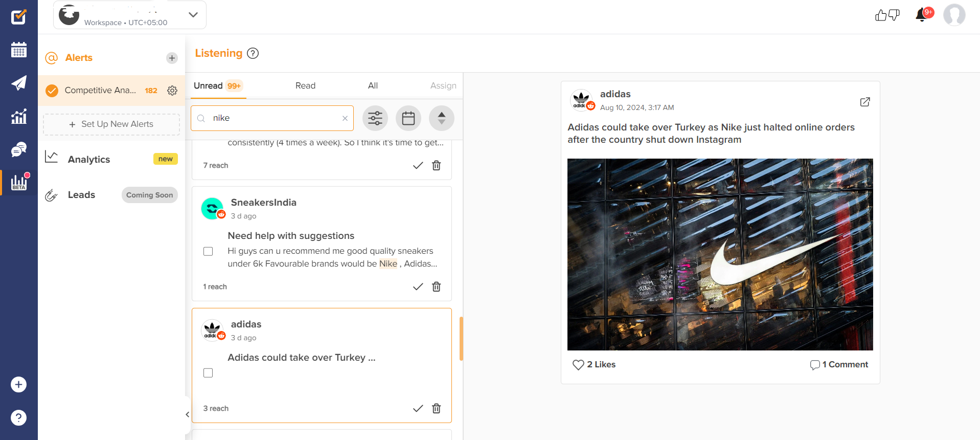Click the thumbs up feedback icon

[x=880, y=15]
